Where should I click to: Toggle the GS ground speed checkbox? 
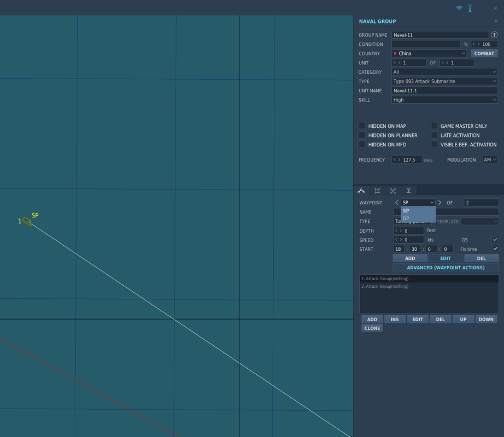[495, 240]
